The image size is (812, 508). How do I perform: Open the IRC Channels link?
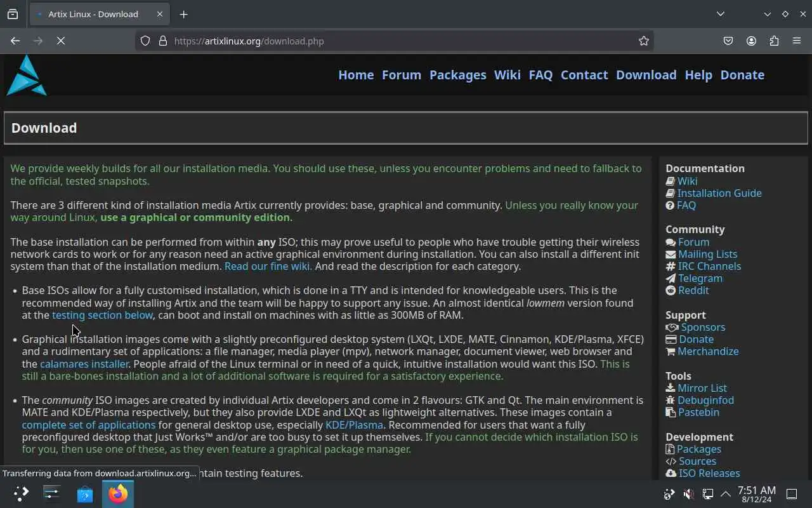click(709, 266)
